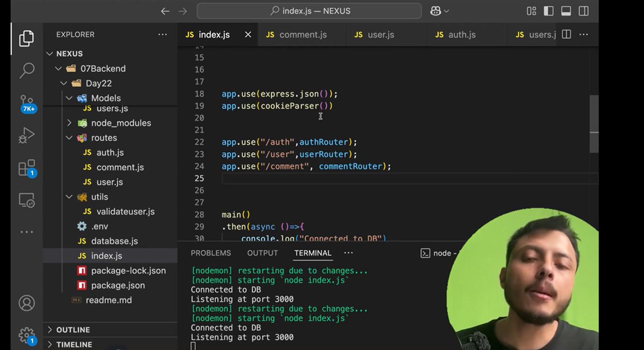
Task: Open readme.md file
Action: point(110,300)
